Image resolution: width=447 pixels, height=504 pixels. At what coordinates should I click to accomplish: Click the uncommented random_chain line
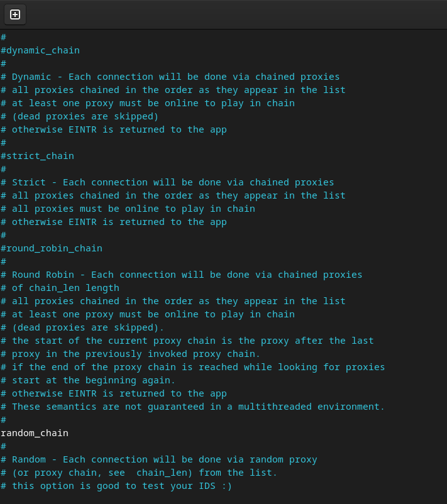(35, 433)
